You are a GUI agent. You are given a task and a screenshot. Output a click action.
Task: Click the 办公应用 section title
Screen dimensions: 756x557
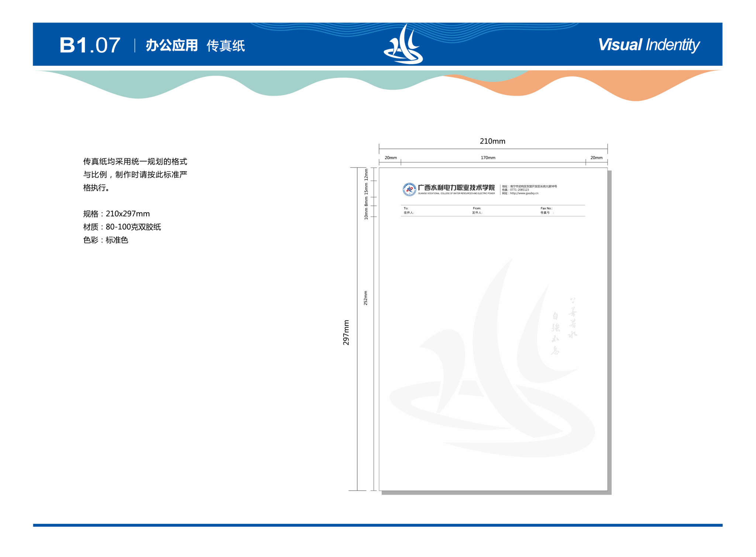pyautogui.click(x=172, y=45)
